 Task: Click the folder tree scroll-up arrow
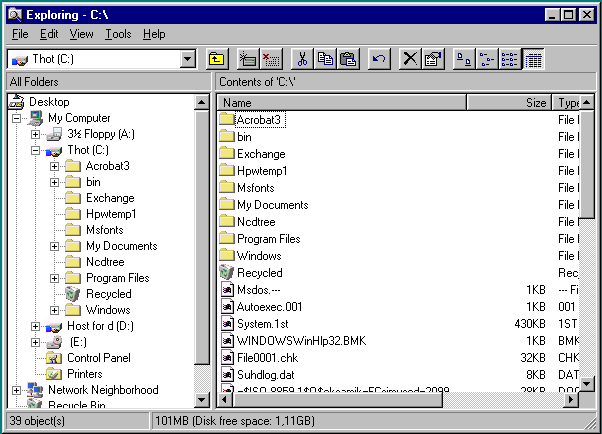[x=202, y=102]
